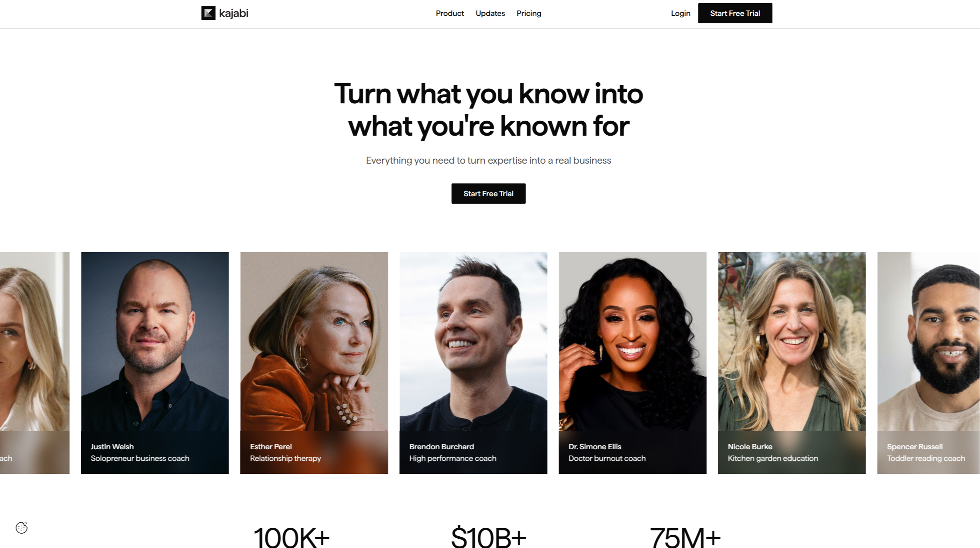The height and width of the screenshot is (548, 980).
Task: Click the 75M+ statistic
Action: pyautogui.click(x=685, y=537)
